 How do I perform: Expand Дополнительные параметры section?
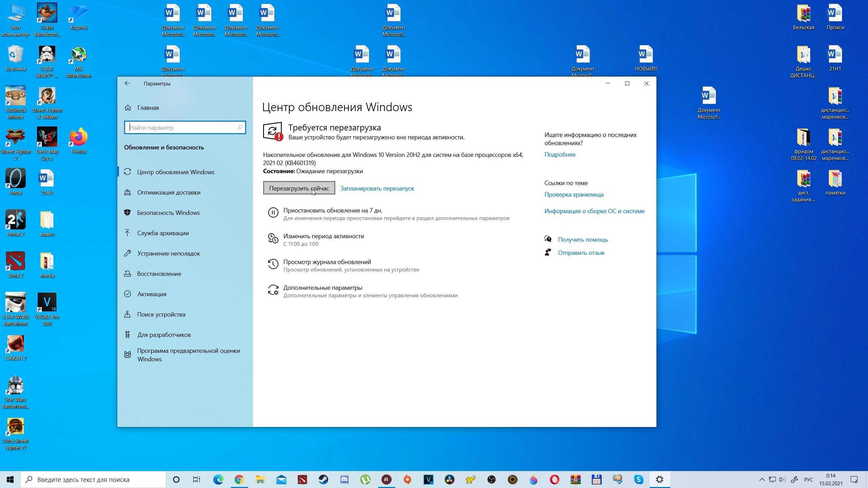coord(322,288)
